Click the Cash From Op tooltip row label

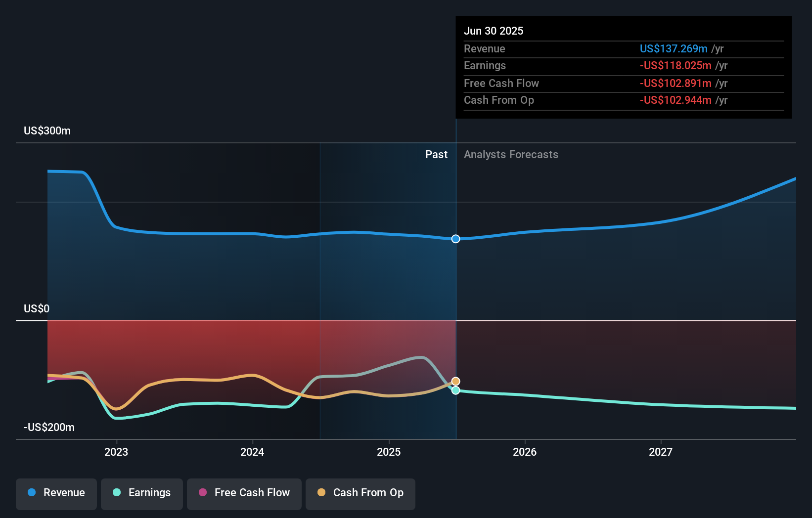(x=499, y=100)
